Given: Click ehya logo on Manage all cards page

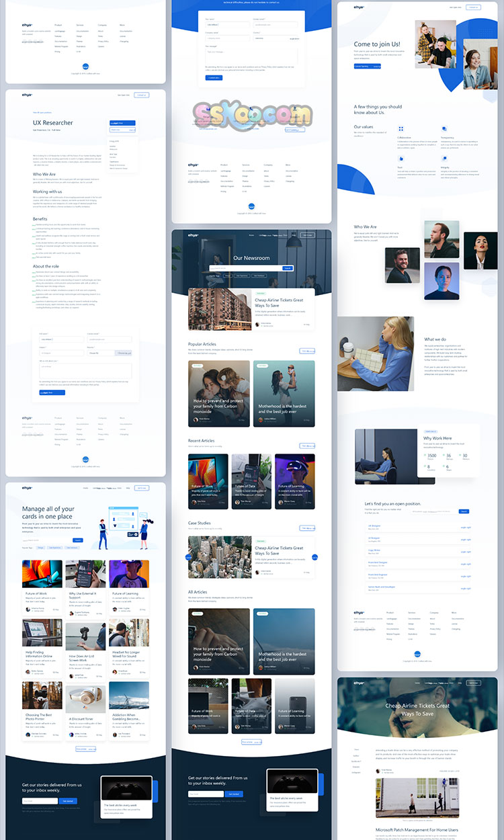Looking at the screenshot, I should [x=27, y=488].
